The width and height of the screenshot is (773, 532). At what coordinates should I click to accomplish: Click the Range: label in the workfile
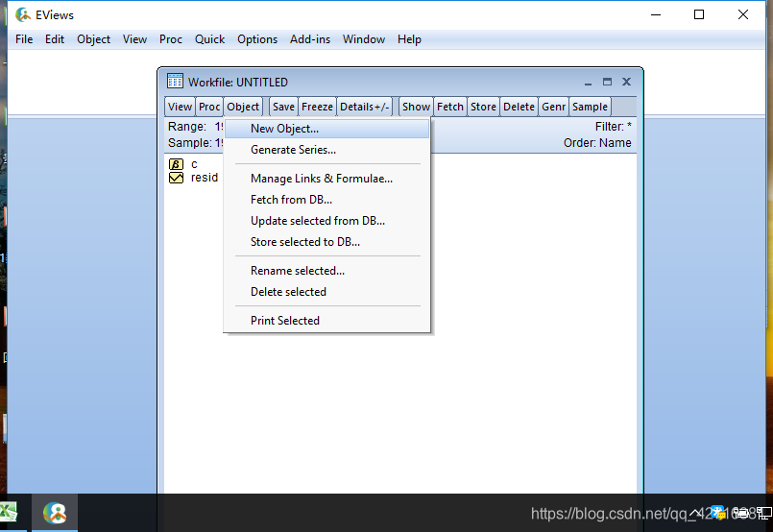click(x=187, y=127)
